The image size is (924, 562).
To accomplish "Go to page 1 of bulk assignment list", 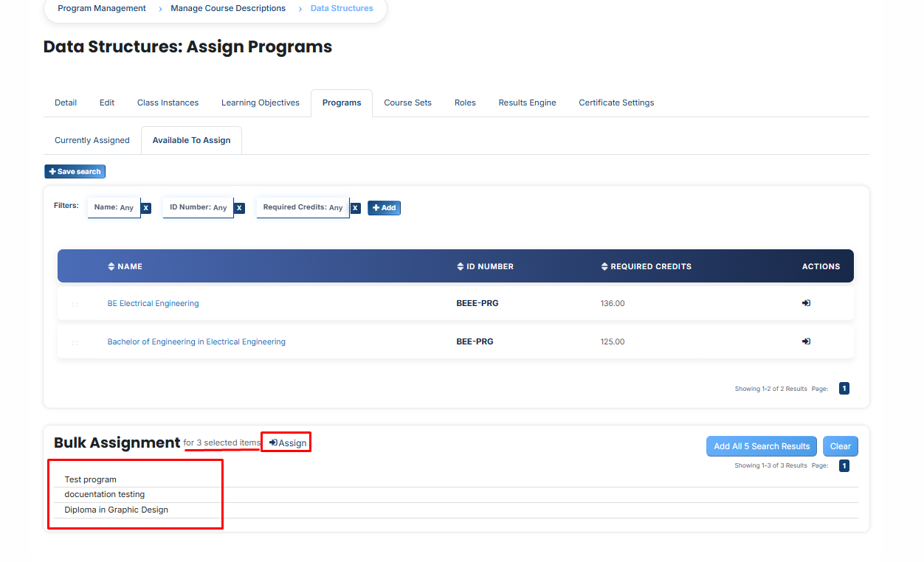I will coord(844,466).
